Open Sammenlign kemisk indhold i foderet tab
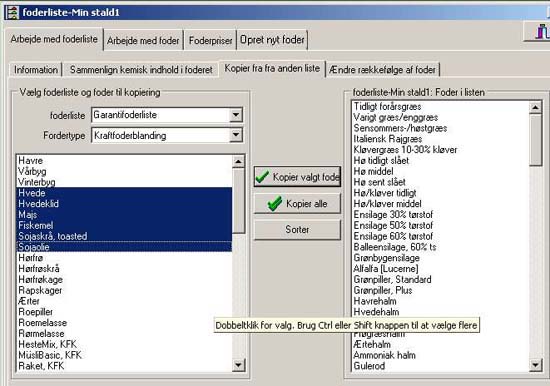550x386 pixels. [x=141, y=70]
